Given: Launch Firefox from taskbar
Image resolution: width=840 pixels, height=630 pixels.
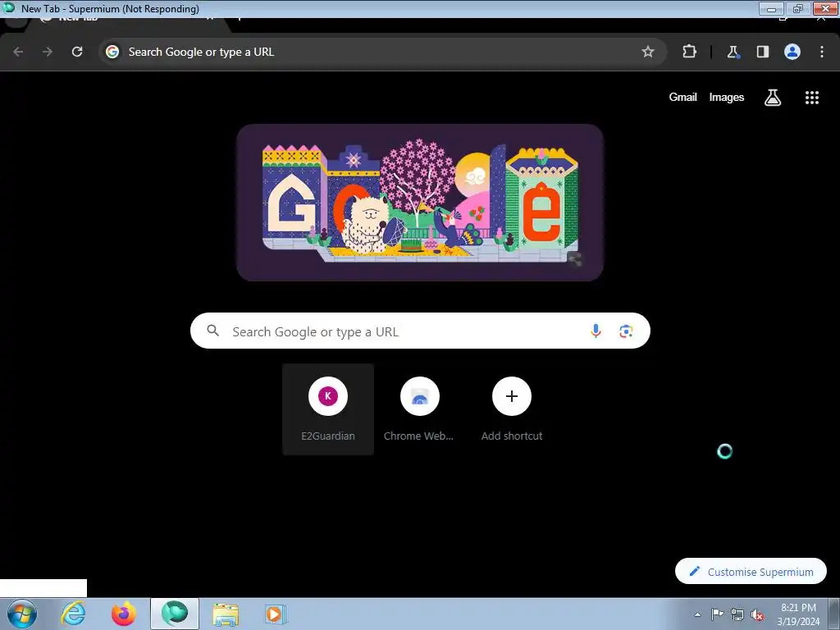Looking at the screenshot, I should tap(124, 614).
